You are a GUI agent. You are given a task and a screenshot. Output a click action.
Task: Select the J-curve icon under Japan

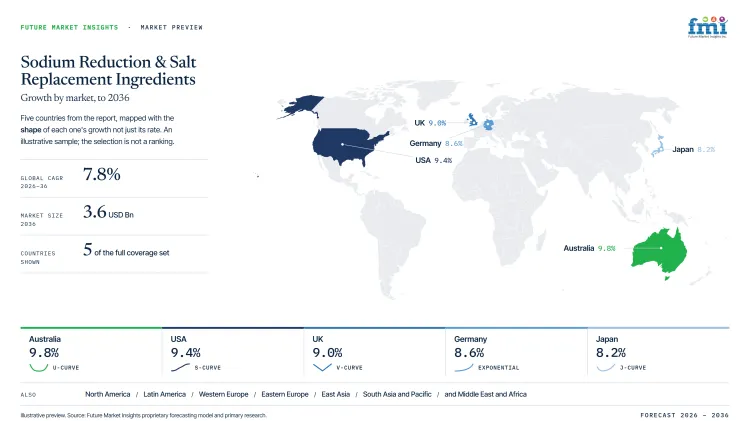pyautogui.click(x=606, y=368)
